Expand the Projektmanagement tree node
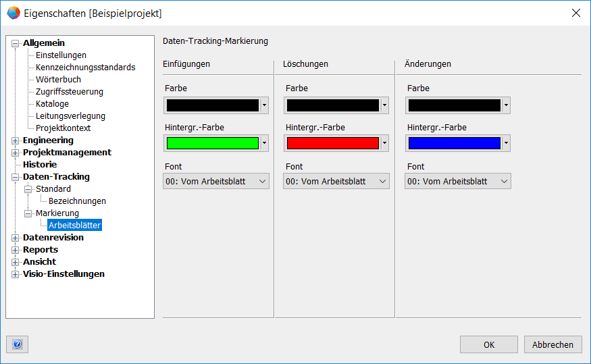Screen dimensions: 591x364 click(x=16, y=153)
